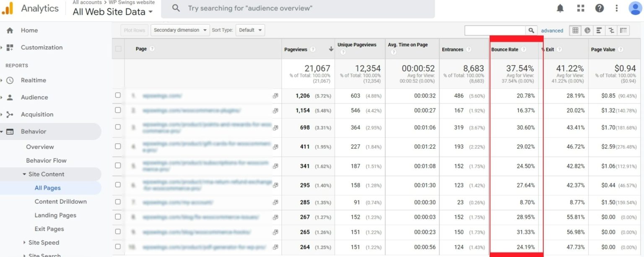This screenshot has height=257, width=644.
Task: Open the apps grid icon
Action: pos(581,8)
